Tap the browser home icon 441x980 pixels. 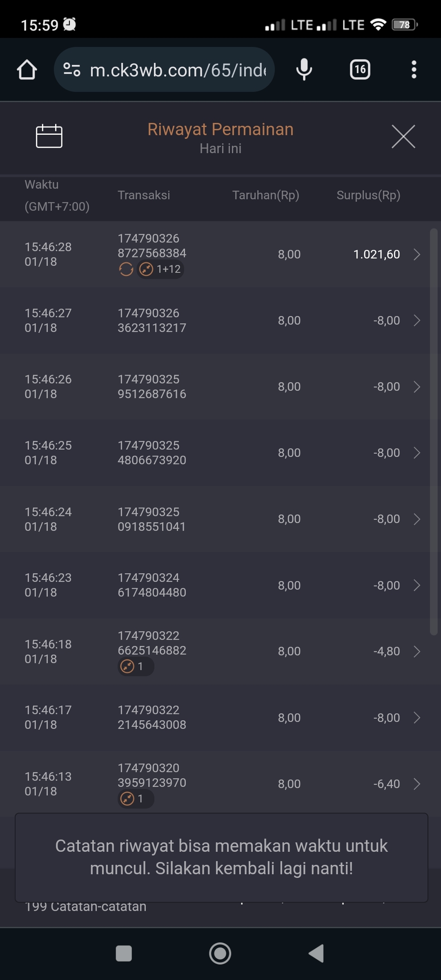[27, 70]
